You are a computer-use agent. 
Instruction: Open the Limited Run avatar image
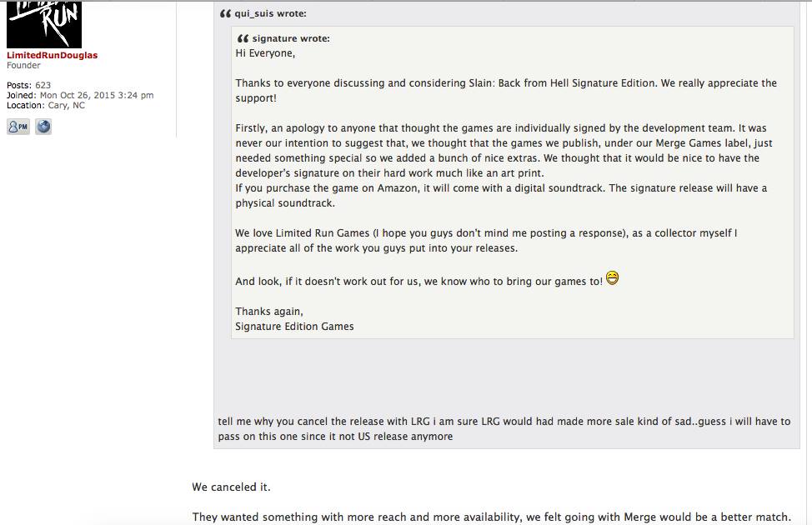pyautogui.click(x=44, y=24)
